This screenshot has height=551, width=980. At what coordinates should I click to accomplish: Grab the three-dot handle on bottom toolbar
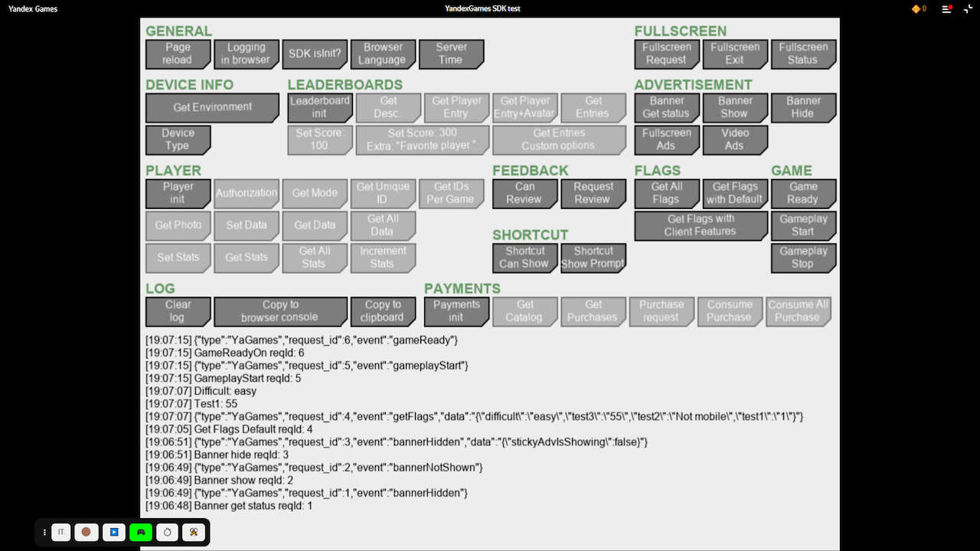pyautogui.click(x=44, y=532)
